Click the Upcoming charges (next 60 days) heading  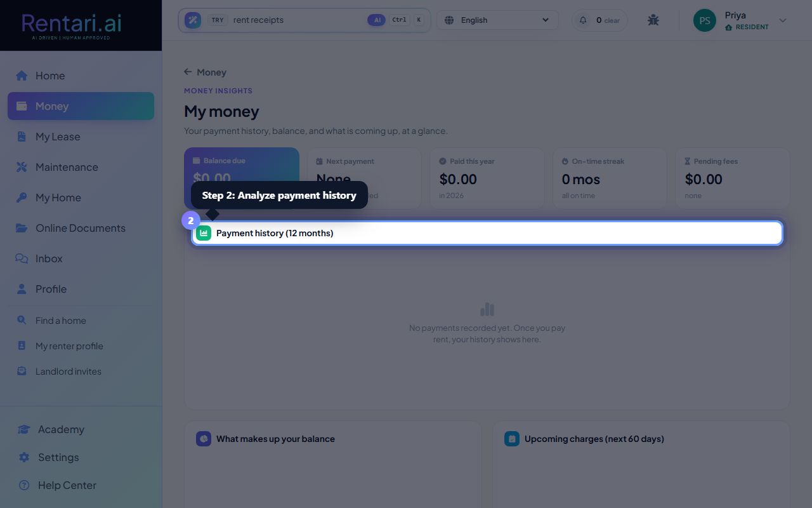pyautogui.click(x=594, y=439)
